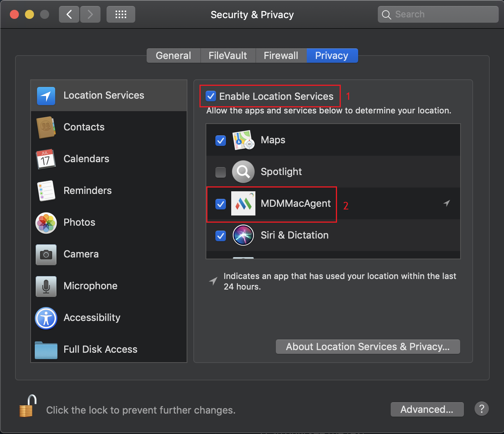
Task: Disable the Enable Location Services checkbox
Action: pos(210,96)
